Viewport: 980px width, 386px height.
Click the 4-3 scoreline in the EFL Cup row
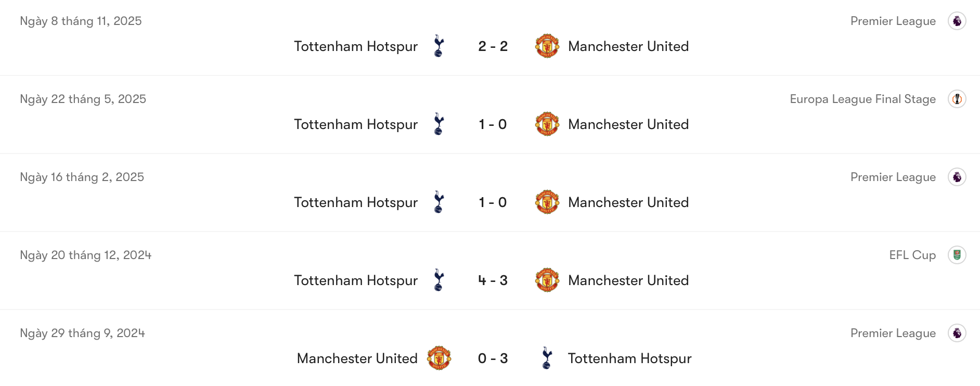click(493, 280)
